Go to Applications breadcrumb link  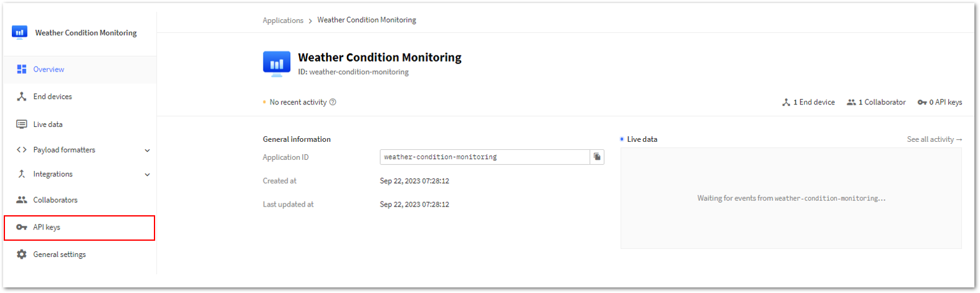coord(283,21)
